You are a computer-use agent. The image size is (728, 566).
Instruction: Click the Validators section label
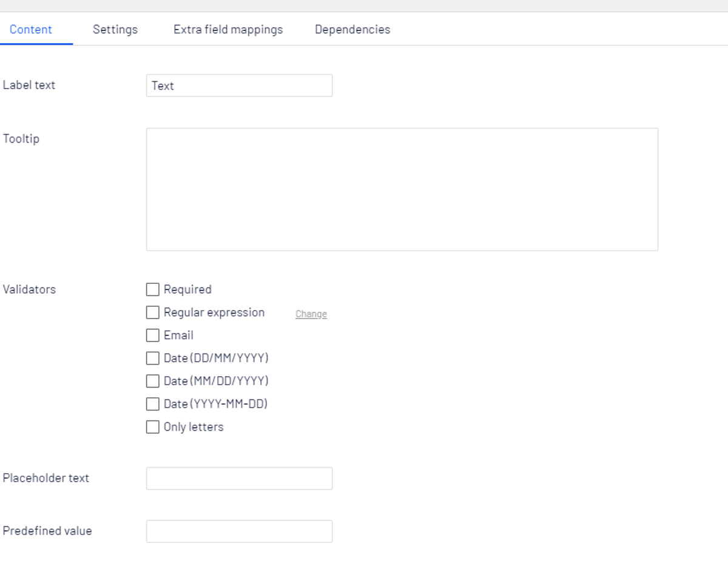pyautogui.click(x=29, y=289)
